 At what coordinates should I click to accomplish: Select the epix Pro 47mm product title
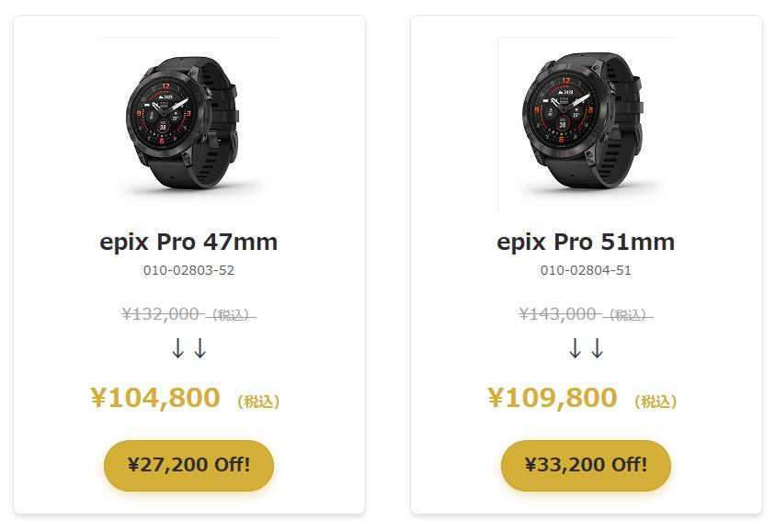pyautogui.click(x=188, y=242)
